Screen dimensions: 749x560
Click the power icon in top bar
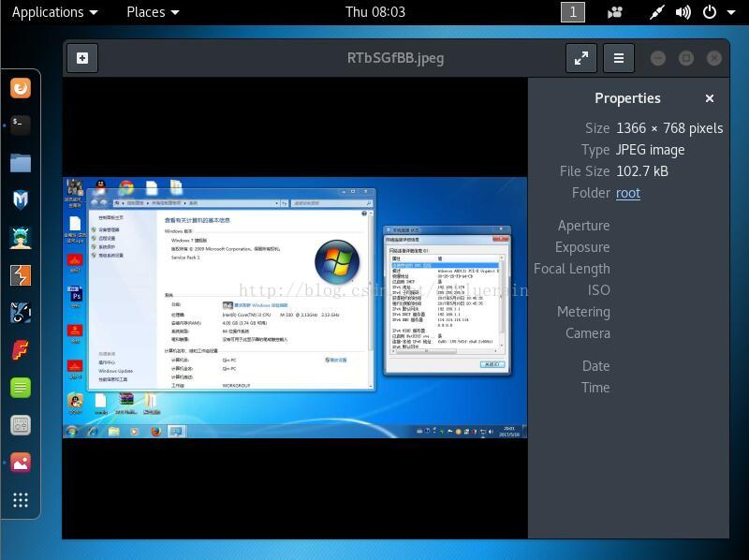coord(710,12)
